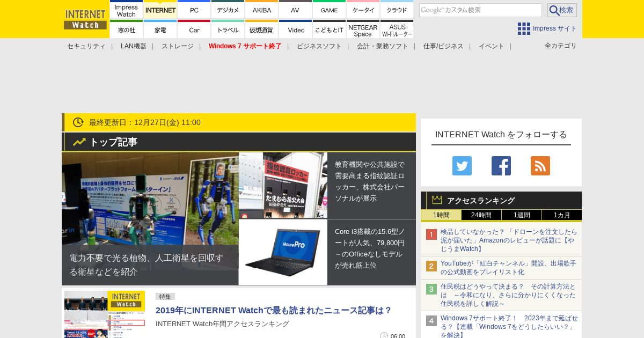Go to 会計・業務ソフト category
This screenshot has height=338, width=644.
tap(383, 46)
